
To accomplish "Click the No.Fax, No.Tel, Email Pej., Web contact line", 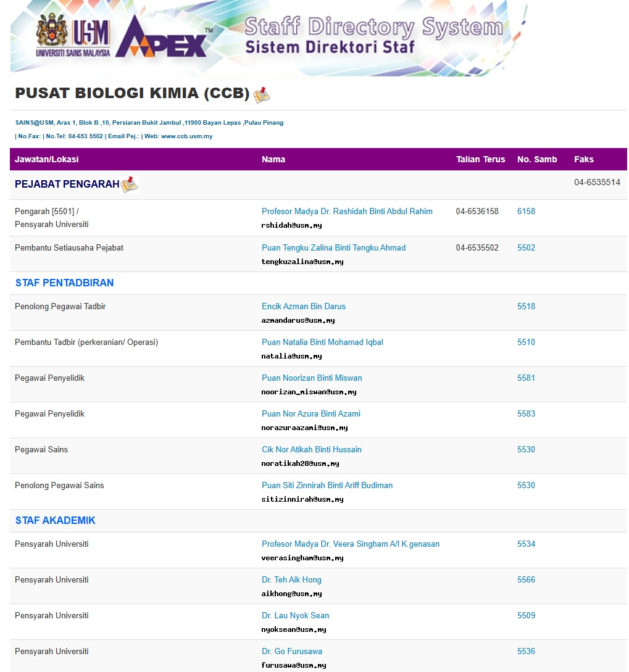I will tap(114, 136).
